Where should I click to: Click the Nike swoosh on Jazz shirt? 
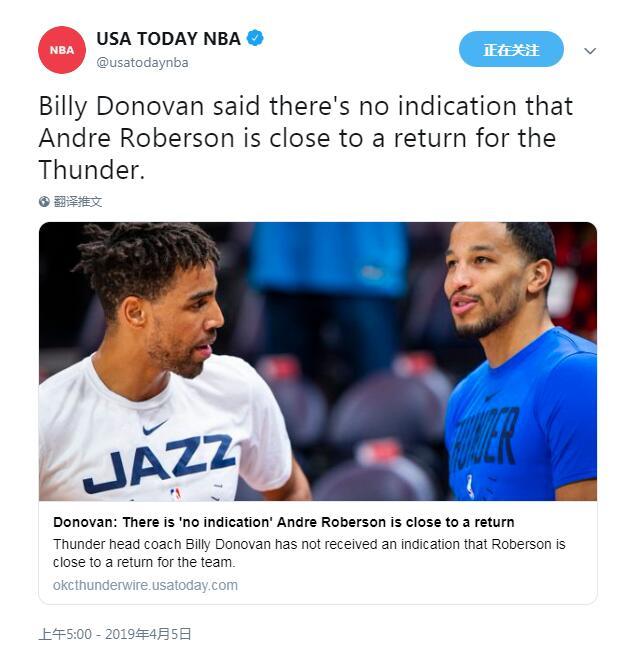[154, 427]
